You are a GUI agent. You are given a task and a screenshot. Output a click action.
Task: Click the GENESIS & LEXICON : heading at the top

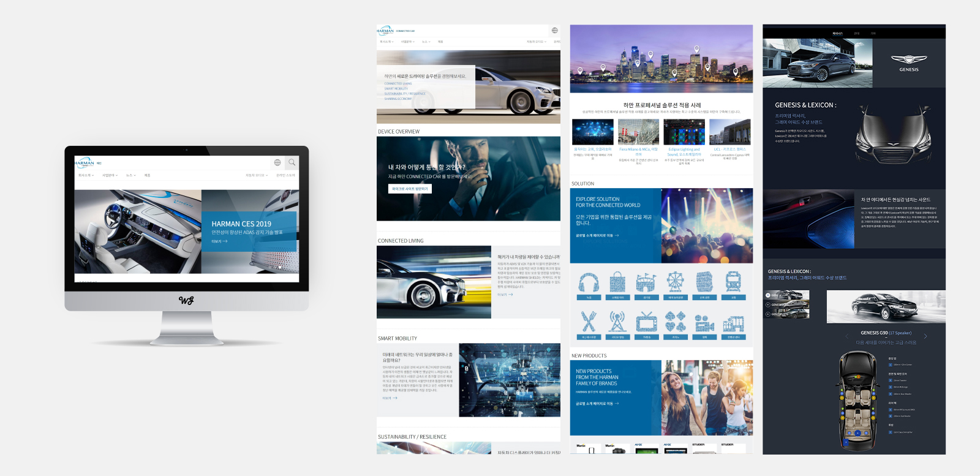coord(805,105)
